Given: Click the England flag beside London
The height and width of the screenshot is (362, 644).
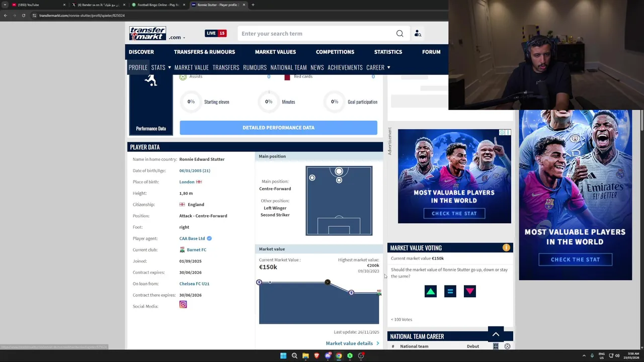Looking at the screenshot, I should 199,182.
